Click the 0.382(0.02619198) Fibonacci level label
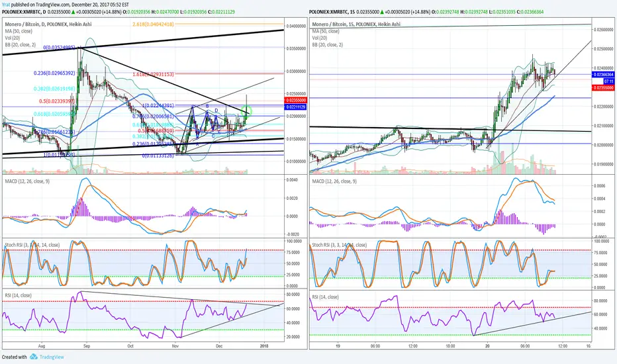The width and height of the screenshot is (617, 364). point(54,89)
